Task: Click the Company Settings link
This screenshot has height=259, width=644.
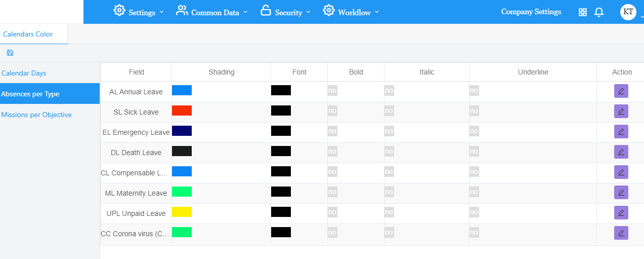Action: 531,12
